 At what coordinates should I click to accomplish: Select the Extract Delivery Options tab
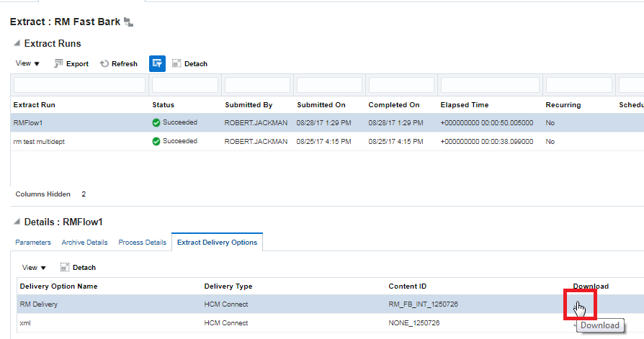[x=217, y=243]
